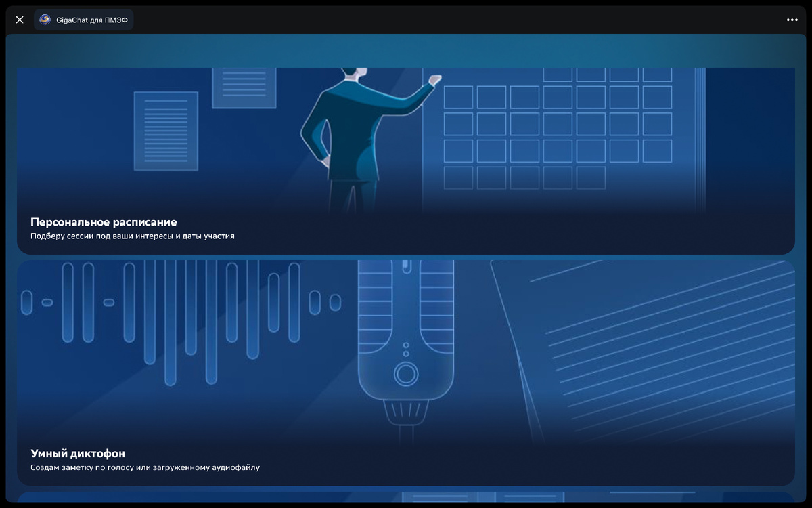The height and width of the screenshot is (508, 812).
Task: Open the Умный диктофон card
Action: coord(406,373)
